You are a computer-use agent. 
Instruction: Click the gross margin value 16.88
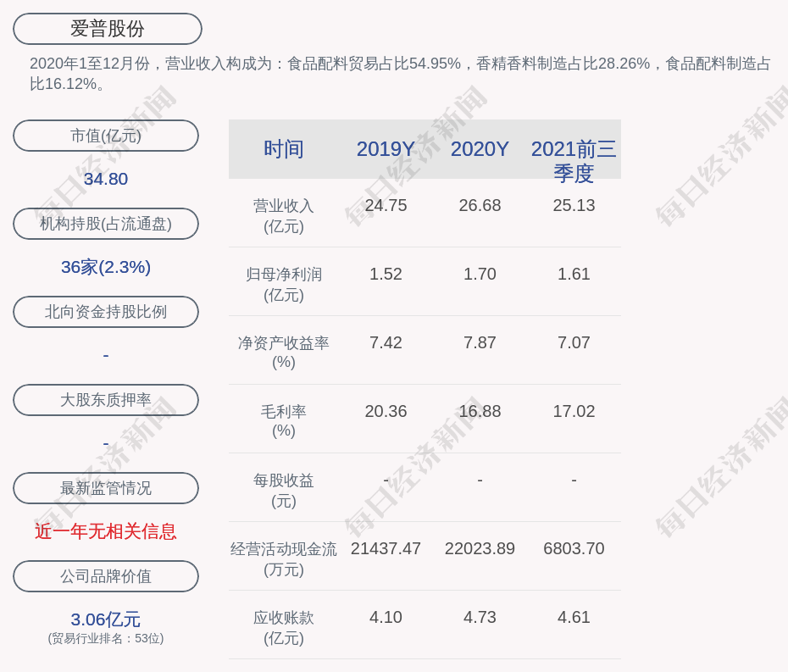[480, 411]
